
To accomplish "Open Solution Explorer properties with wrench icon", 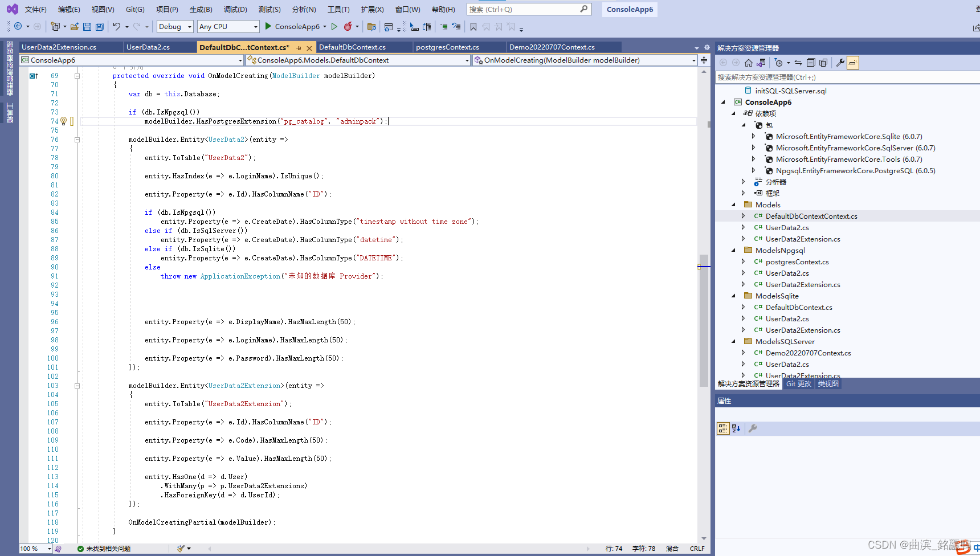I will [x=840, y=63].
